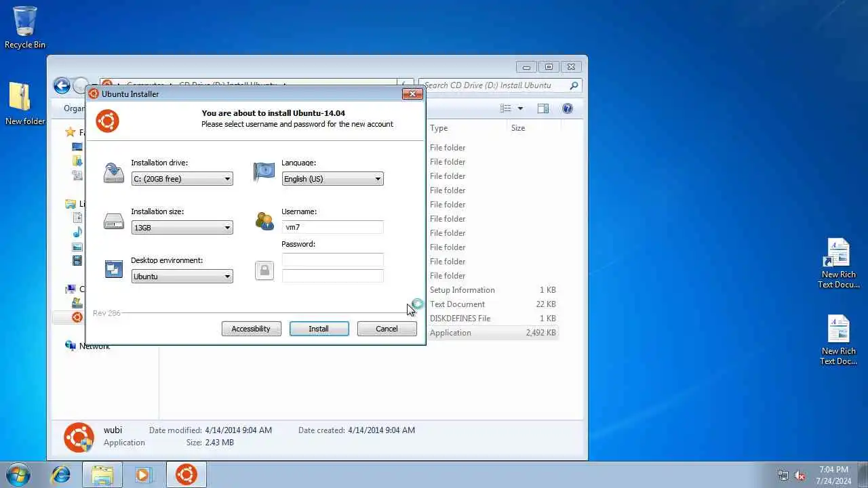This screenshot has width=868, height=488.
Task: Toggle the Explorer preview pane
Action: point(543,108)
